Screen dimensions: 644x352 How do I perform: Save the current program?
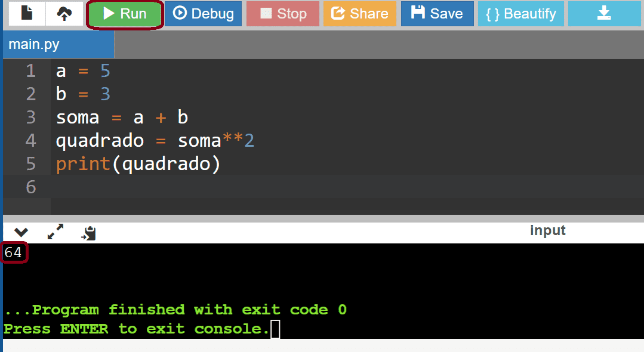(x=437, y=13)
